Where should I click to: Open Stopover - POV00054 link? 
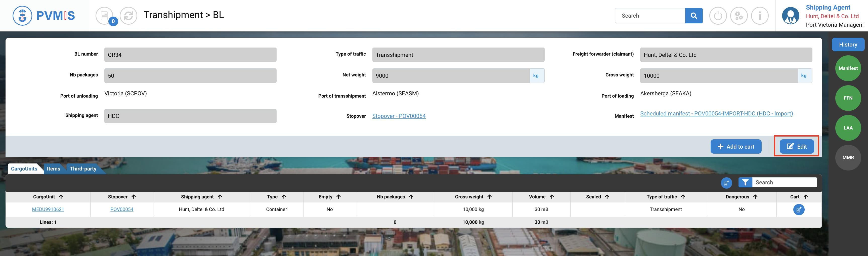tap(399, 116)
